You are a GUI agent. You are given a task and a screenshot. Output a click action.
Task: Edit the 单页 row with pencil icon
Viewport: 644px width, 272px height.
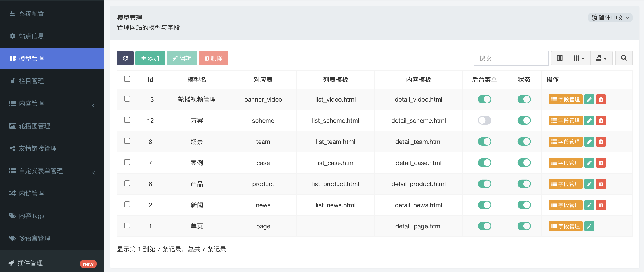click(x=589, y=226)
